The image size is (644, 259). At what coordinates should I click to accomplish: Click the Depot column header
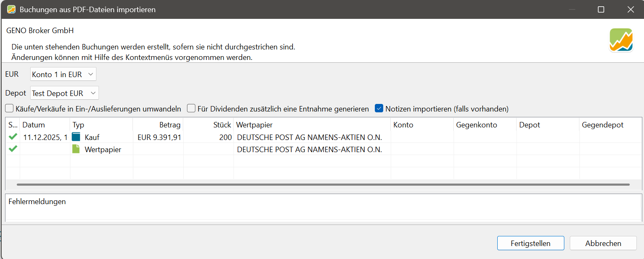pyautogui.click(x=548, y=125)
